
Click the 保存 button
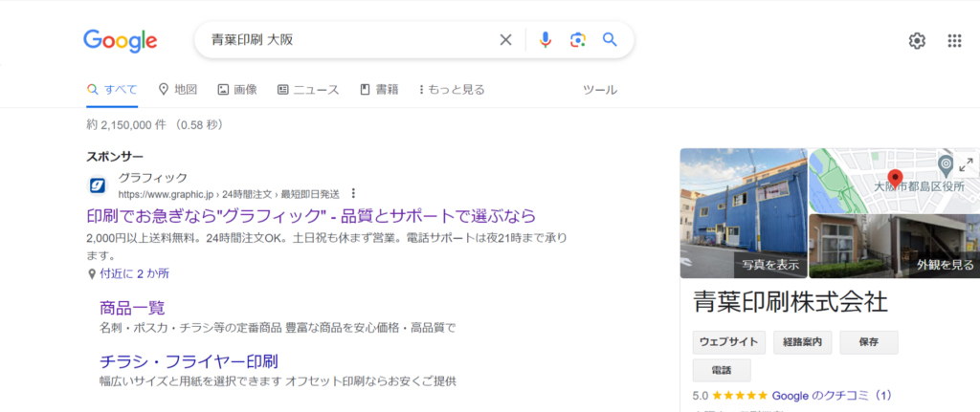[x=869, y=342]
